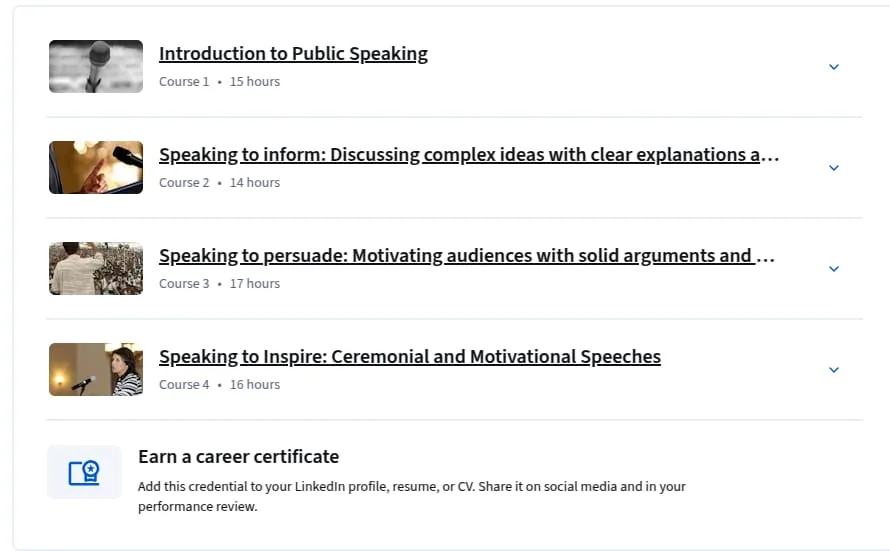This screenshot has height=551, width=890.
Task: Click the woman at microphone thumbnail
Action: [96, 369]
